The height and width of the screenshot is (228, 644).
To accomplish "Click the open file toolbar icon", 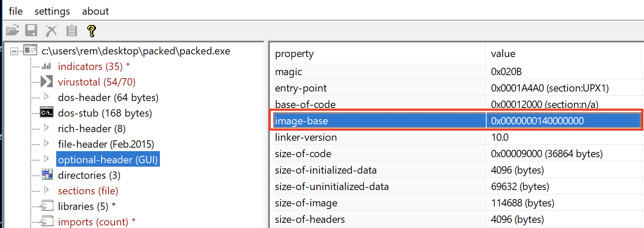I will point(13,31).
